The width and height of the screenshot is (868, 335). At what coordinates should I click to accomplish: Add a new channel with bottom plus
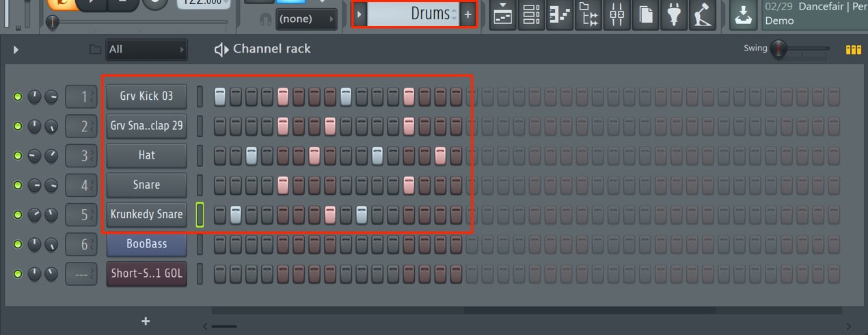[146, 321]
